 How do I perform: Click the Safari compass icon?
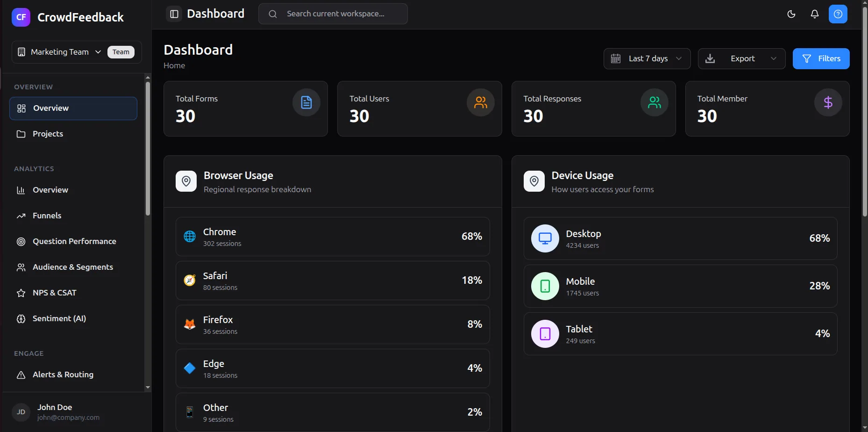tap(190, 281)
